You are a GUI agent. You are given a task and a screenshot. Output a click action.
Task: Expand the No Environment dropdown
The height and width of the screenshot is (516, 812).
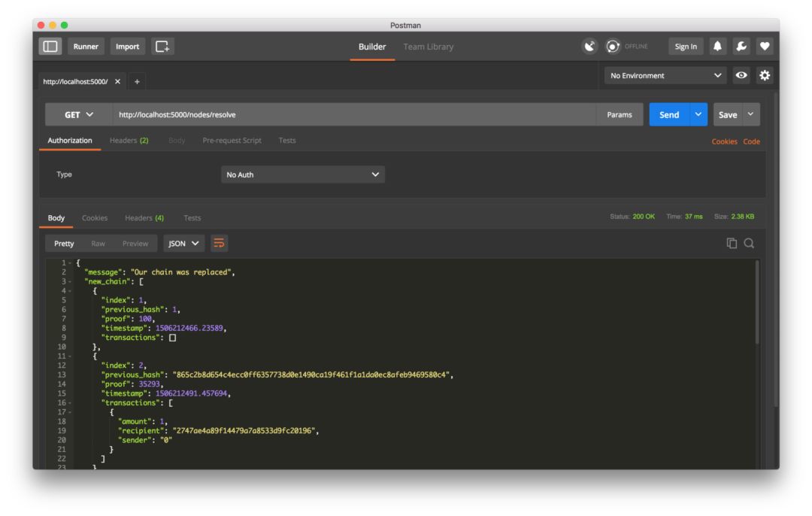click(x=665, y=76)
